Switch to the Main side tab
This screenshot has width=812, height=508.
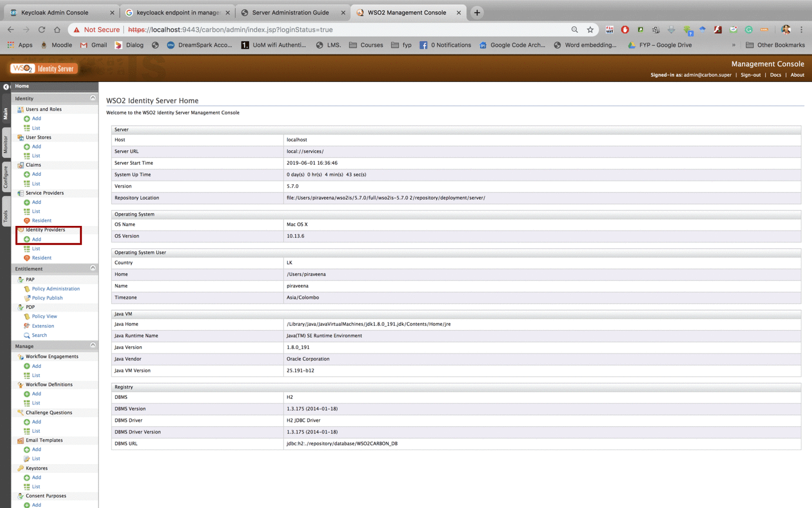[x=6, y=114]
